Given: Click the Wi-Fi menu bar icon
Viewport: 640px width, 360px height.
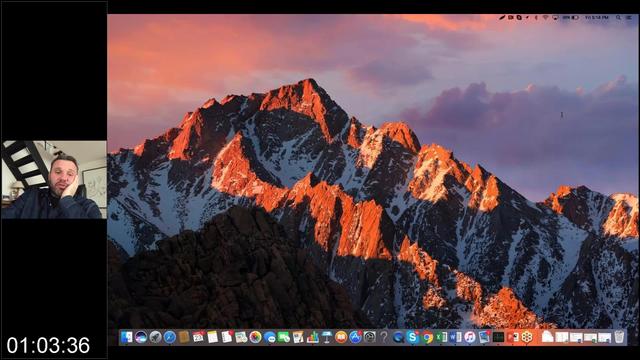Looking at the screenshot, I should pyautogui.click(x=545, y=18).
